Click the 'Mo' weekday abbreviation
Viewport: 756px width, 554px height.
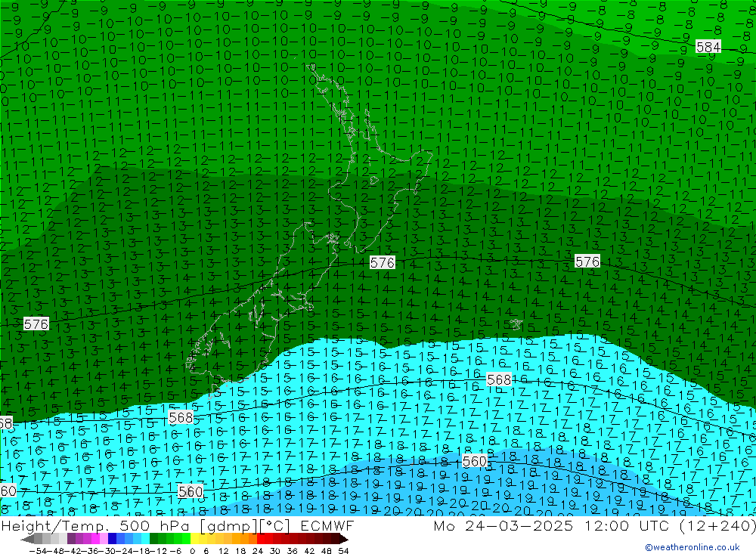coord(445,525)
